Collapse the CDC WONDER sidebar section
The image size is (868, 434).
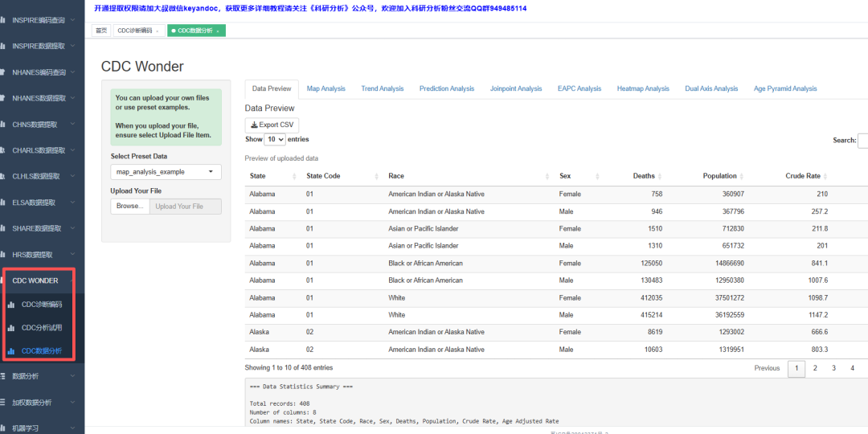coord(42,280)
